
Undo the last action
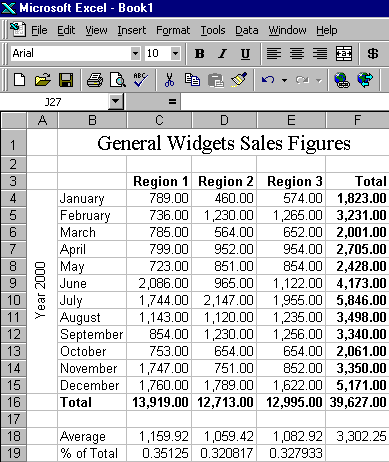pos(268,80)
